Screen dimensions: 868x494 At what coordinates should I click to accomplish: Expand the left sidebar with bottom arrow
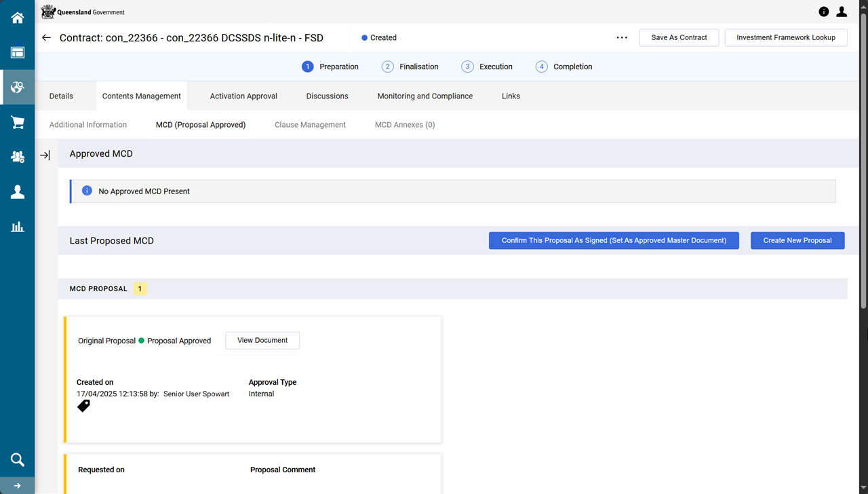click(x=17, y=486)
